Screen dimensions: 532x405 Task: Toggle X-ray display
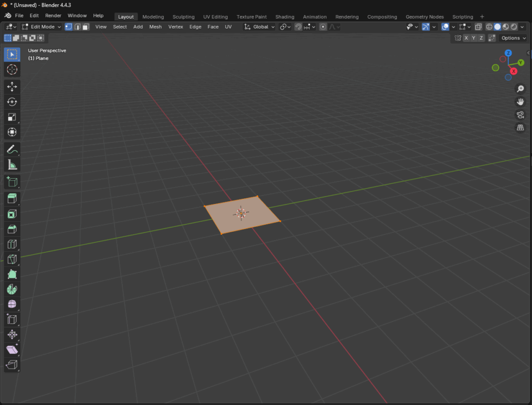[478, 27]
